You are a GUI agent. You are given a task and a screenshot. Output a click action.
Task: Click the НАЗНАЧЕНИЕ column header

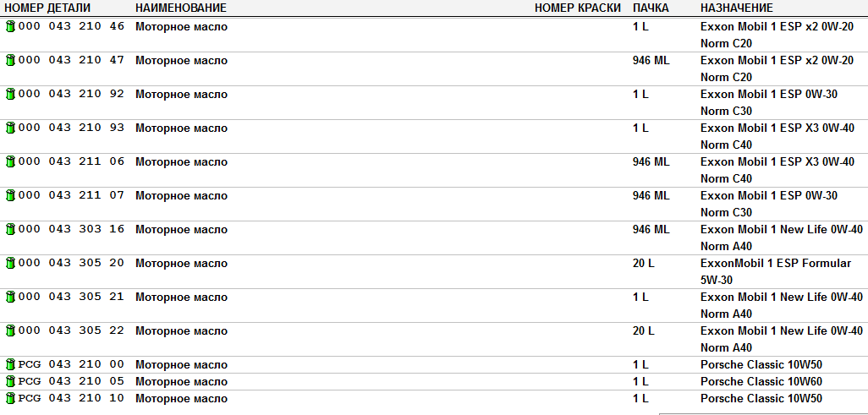(737, 8)
